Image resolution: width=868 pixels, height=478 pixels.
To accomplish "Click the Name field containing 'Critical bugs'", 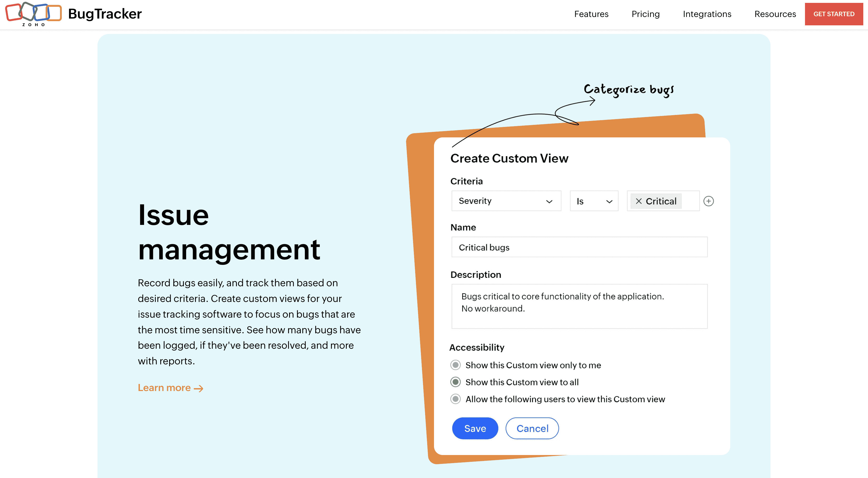I will pos(579,247).
